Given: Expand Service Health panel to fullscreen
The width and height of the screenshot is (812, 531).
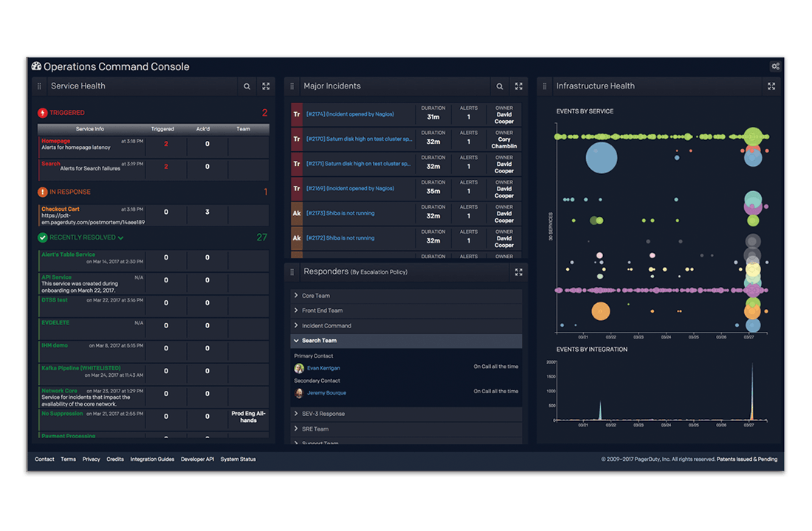Looking at the screenshot, I should pyautogui.click(x=266, y=86).
